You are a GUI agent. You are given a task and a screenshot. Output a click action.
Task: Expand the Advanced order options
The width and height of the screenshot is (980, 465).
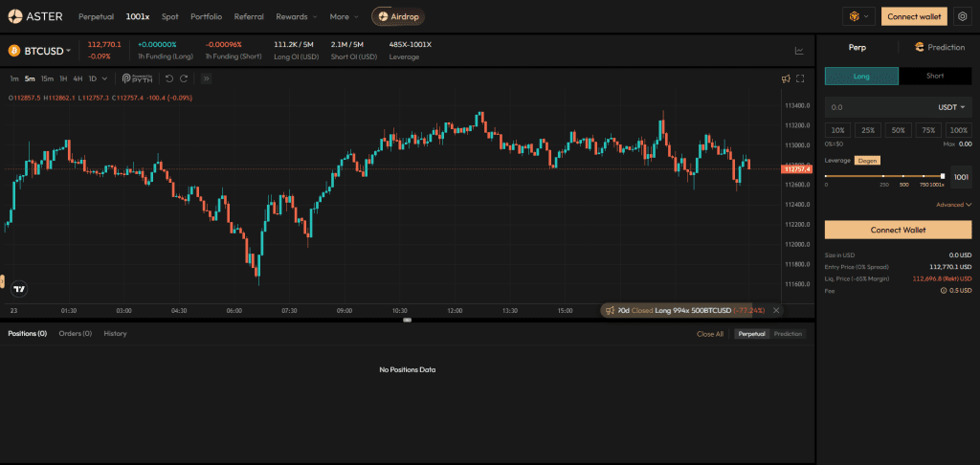954,204
